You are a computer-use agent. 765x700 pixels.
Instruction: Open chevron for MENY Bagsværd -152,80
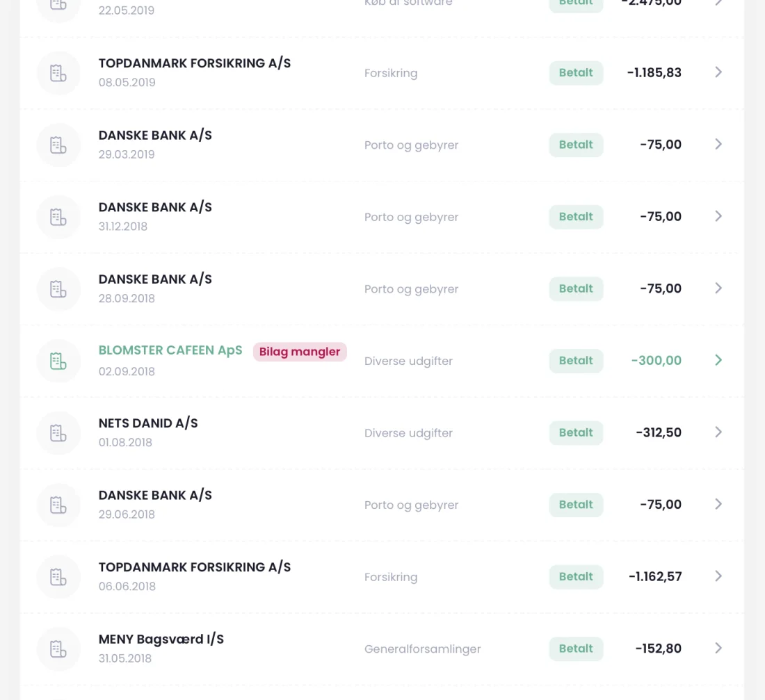click(x=718, y=649)
